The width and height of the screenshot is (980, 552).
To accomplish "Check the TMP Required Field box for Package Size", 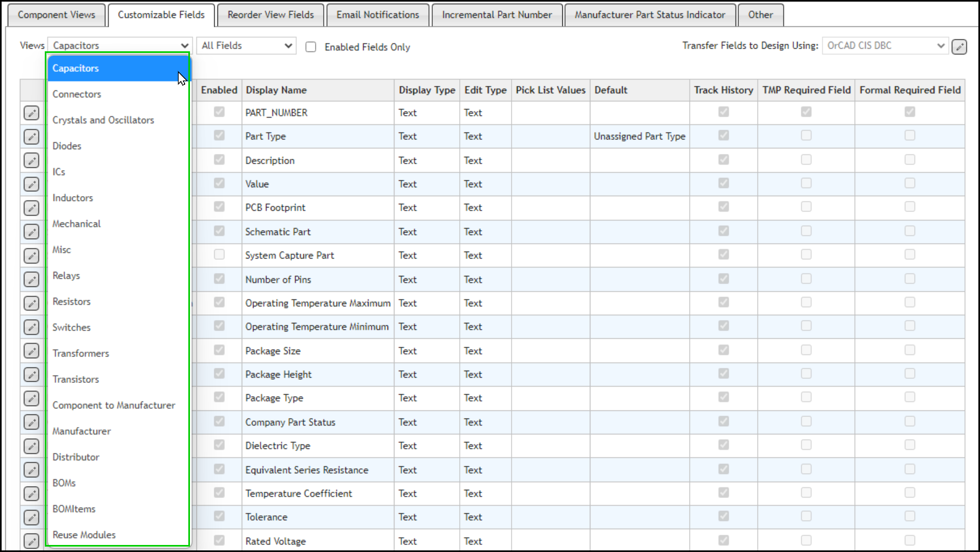I will pos(806,349).
